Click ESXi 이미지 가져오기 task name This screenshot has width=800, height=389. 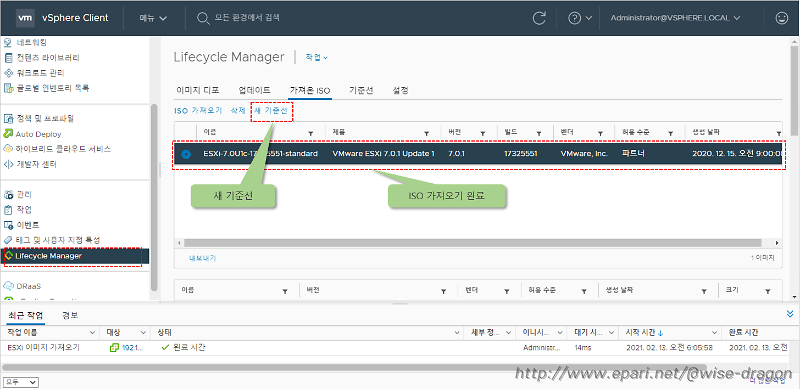click(44, 348)
